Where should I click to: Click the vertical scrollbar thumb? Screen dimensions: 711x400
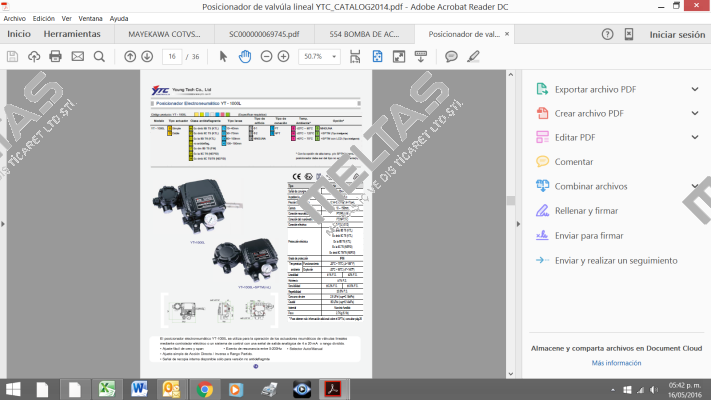tap(511, 200)
